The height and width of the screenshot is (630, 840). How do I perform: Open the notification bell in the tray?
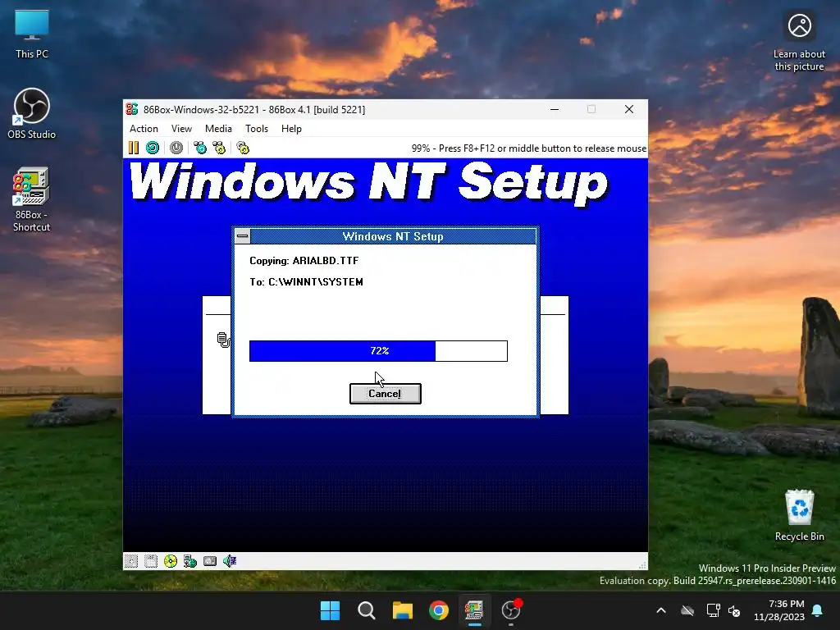tap(818, 610)
